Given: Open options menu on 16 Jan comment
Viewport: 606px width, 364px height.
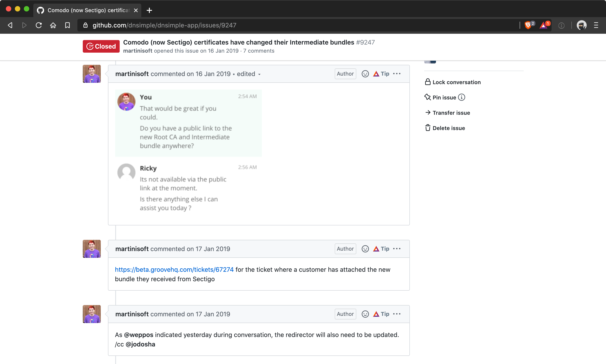Looking at the screenshot, I should [397, 74].
